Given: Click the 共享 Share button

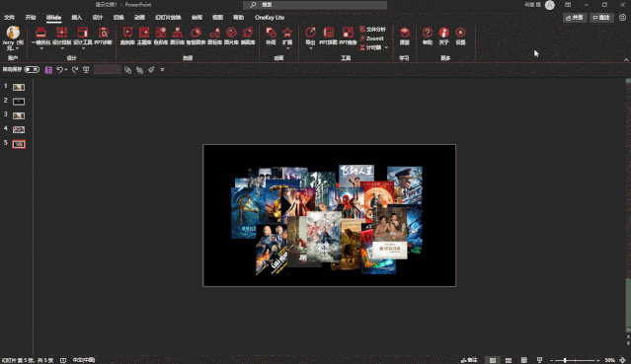Looking at the screenshot, I should pos(575,18).
